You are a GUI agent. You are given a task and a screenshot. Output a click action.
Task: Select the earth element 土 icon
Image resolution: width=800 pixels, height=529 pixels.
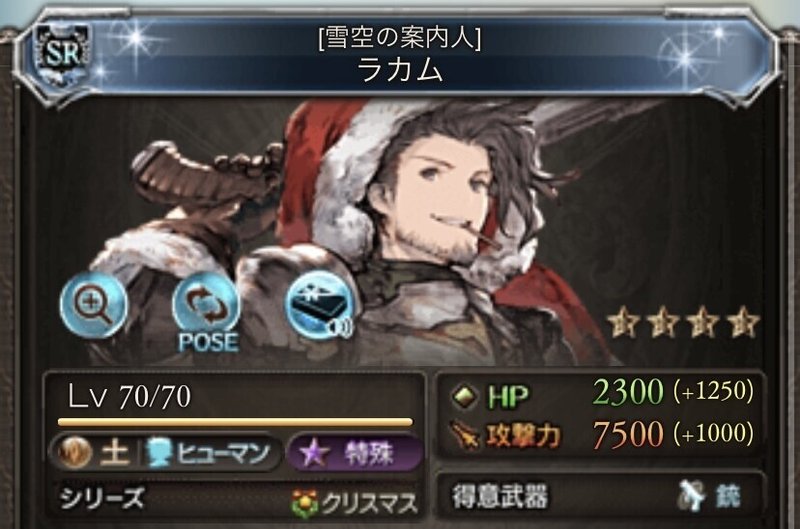75,452
